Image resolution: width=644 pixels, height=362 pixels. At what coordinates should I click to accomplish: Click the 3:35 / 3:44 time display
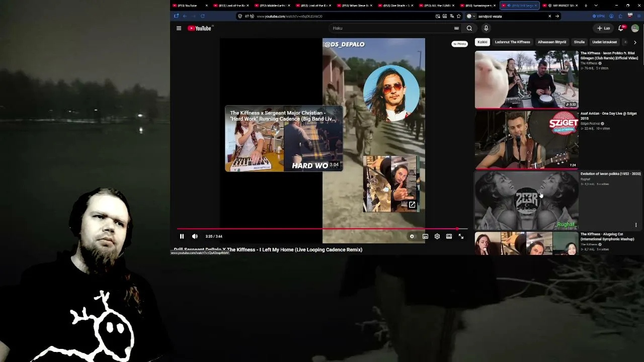[x=214, y=236]
